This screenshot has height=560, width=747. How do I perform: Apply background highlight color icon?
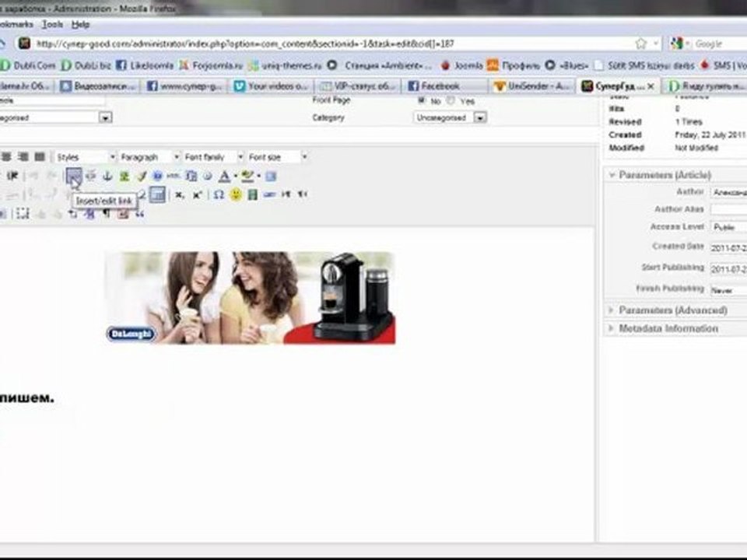pos(247,177)
